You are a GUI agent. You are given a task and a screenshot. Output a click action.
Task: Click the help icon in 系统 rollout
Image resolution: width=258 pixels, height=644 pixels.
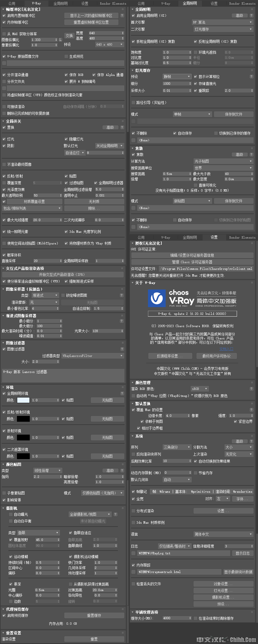[251, 441]
